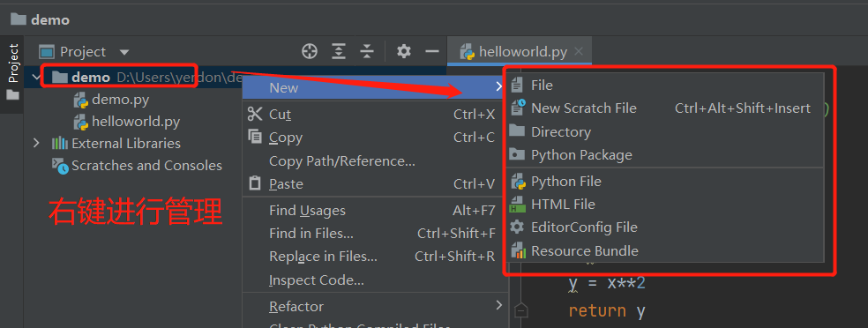Click the clipboard icon beside Paste
Image resolution: width=868 pixels, height=328 pixels.
pos(255,183)
